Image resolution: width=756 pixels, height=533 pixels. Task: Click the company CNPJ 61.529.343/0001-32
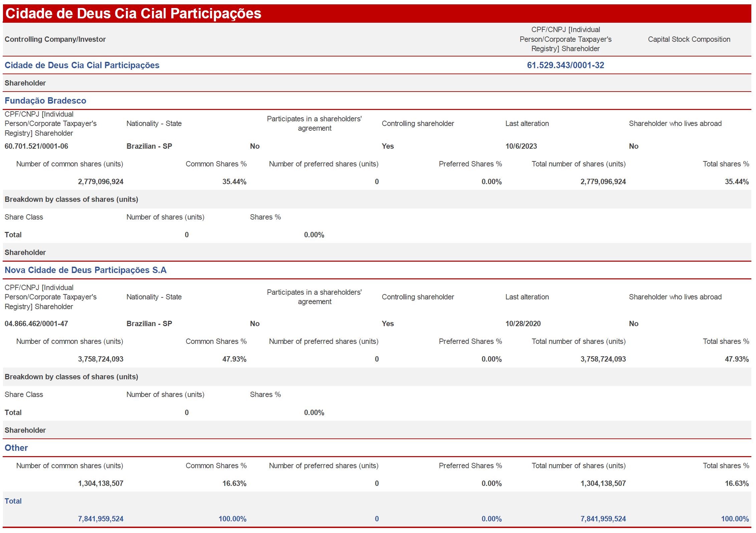coord(565,65)
